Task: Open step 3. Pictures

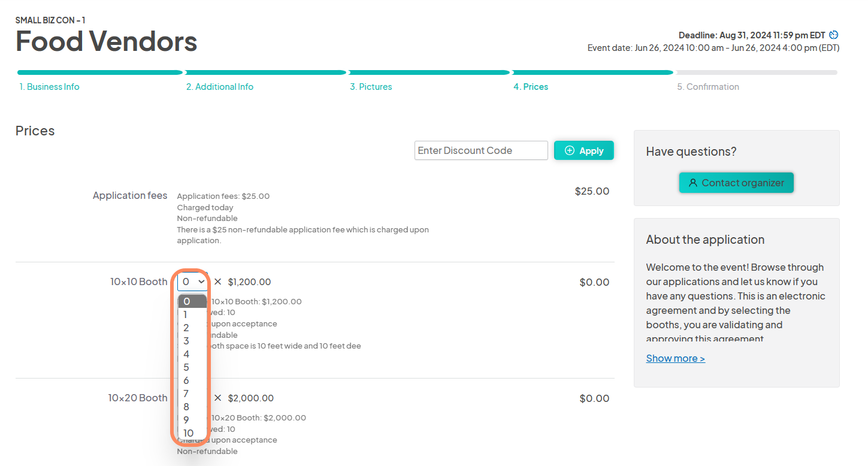Action: tap(371, 87)
